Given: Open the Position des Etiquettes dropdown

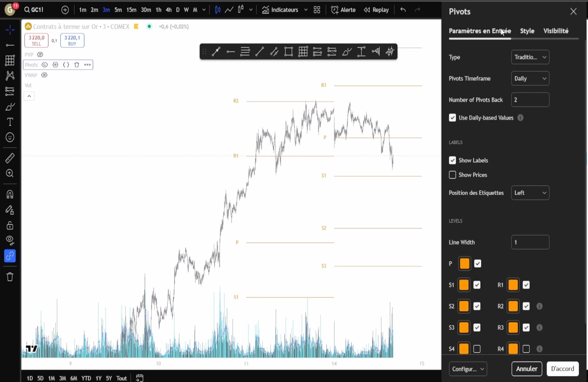Looking at the screenshot, I should click(530, 192).
